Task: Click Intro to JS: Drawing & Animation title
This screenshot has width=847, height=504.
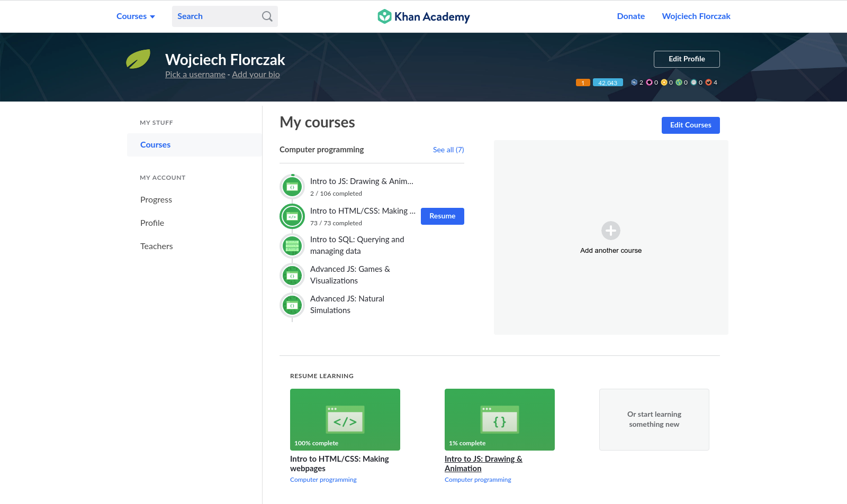Action: [483, 464]
